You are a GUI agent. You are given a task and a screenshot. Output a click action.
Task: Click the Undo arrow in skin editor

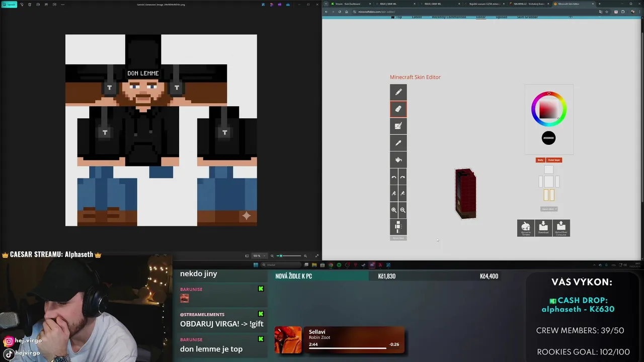394,177
